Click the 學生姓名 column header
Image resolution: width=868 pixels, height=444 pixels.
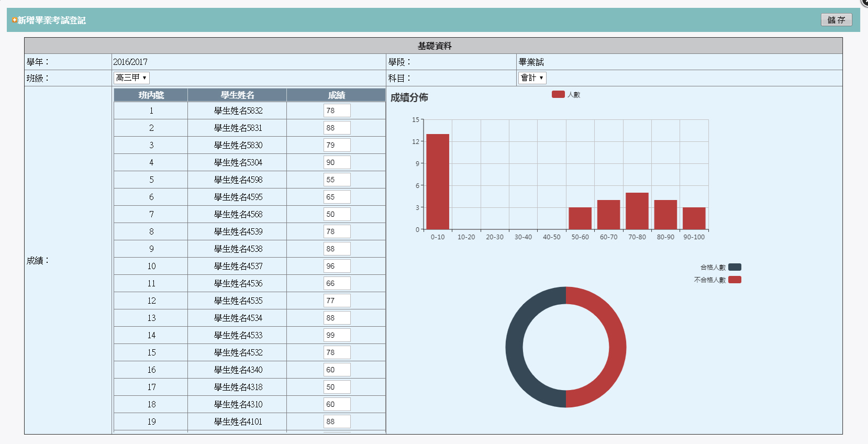pyautogui.click(x=237, y=95)
